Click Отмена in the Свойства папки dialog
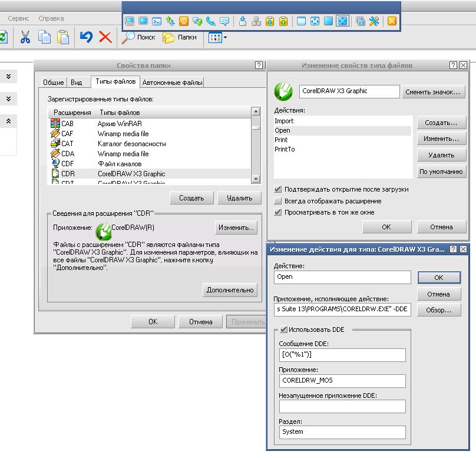Screen dimensions: 476x458 pyautogui.click(x=201, y=322)
